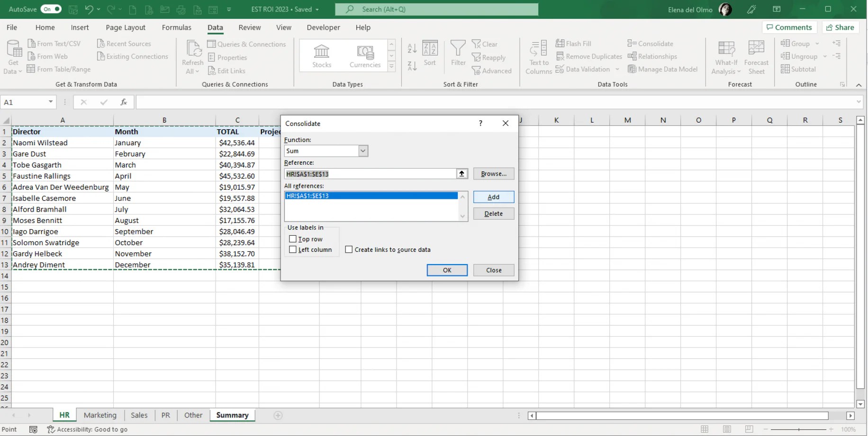Open Remove Duplicates
The image size is (868, 436).
pyautogui.click(x=589, y=56)
